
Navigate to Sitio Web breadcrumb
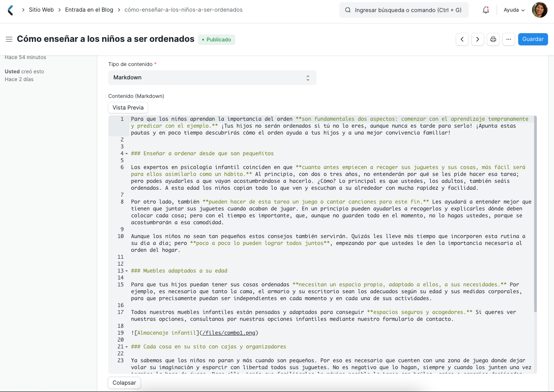pyautogui.click(x=41, y=9)
